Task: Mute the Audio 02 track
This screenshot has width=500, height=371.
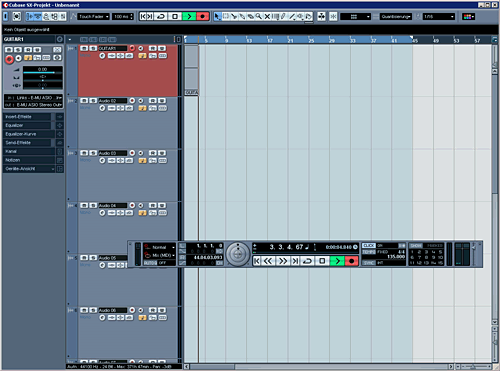Action: [84, 100]
